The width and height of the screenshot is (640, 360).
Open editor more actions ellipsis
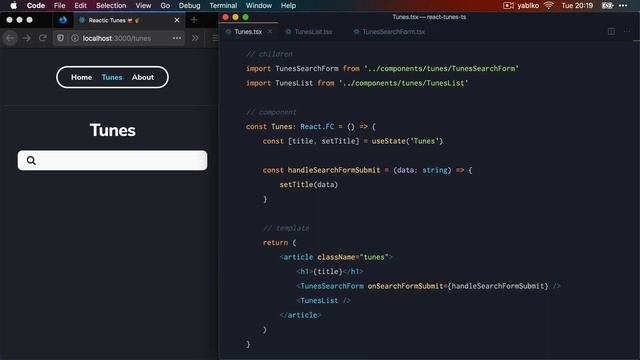point(627,31)
